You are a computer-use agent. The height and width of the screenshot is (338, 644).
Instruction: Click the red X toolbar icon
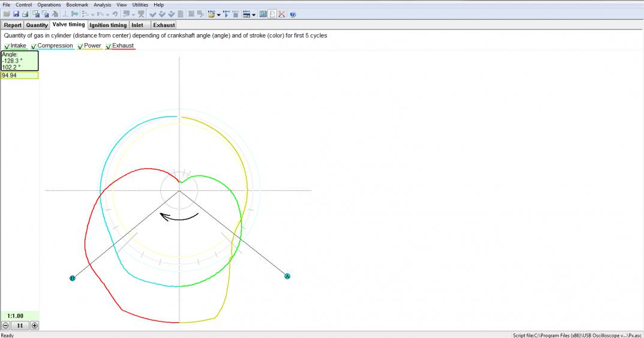[x=282, y=14]
